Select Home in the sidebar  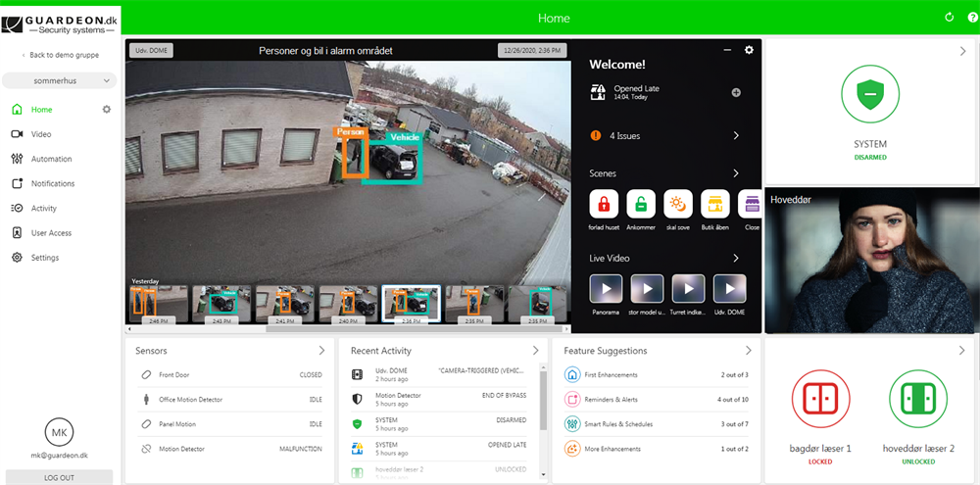coord(42,110)
